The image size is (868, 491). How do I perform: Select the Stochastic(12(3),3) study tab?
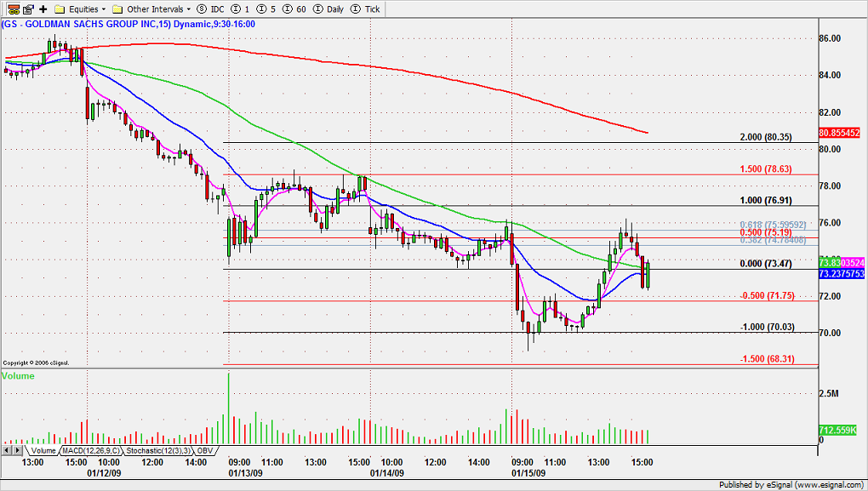pyautogui.click(x=158, y=451)
